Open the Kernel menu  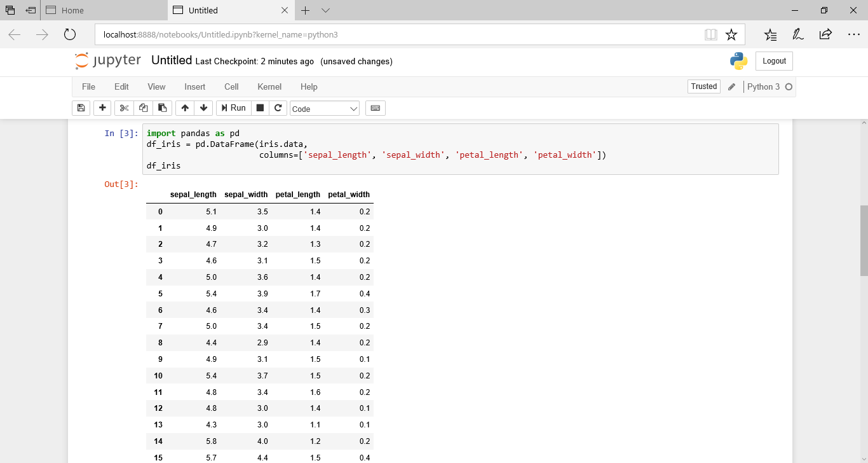[x=269, y=86]
